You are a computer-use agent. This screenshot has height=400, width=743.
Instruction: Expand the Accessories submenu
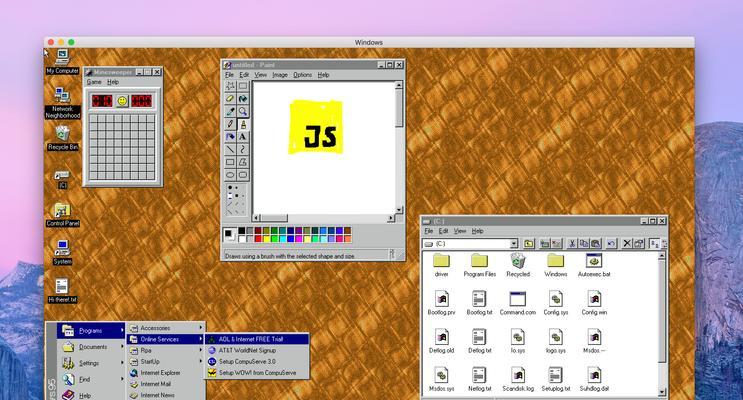(167, 328)
